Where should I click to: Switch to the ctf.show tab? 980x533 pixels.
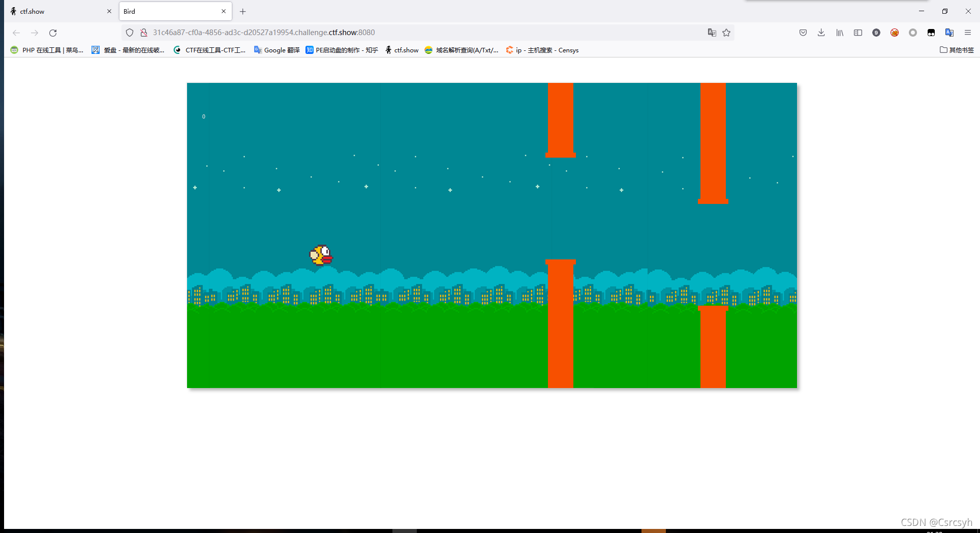click(x=61, y=11)
